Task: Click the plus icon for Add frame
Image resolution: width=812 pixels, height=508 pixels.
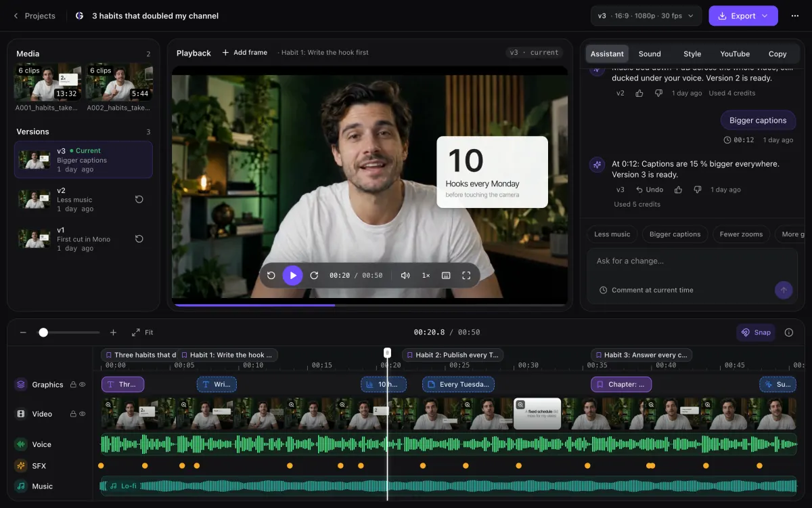Action: click(x=226, y=52)
